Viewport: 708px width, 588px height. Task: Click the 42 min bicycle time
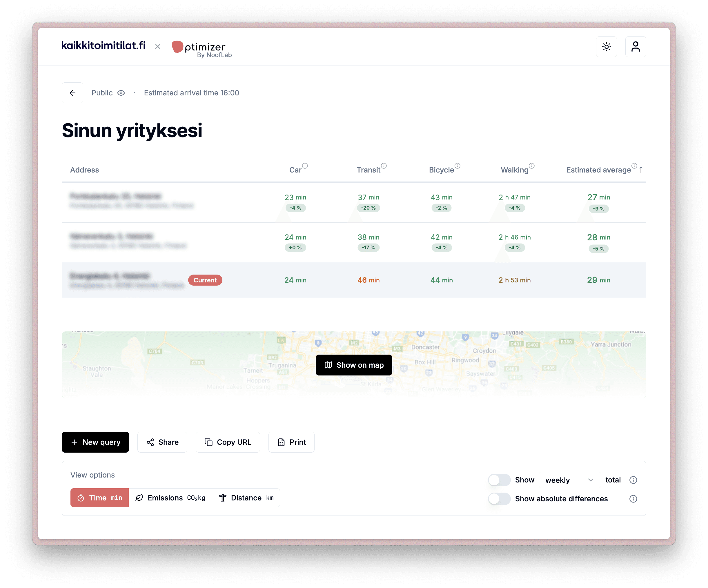pos(442,237)
